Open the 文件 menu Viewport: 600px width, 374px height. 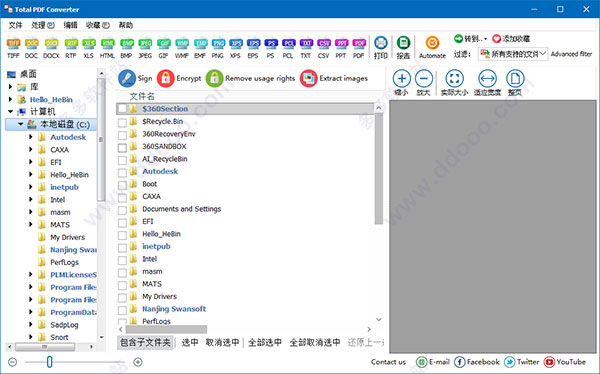[x=15, y=25]
